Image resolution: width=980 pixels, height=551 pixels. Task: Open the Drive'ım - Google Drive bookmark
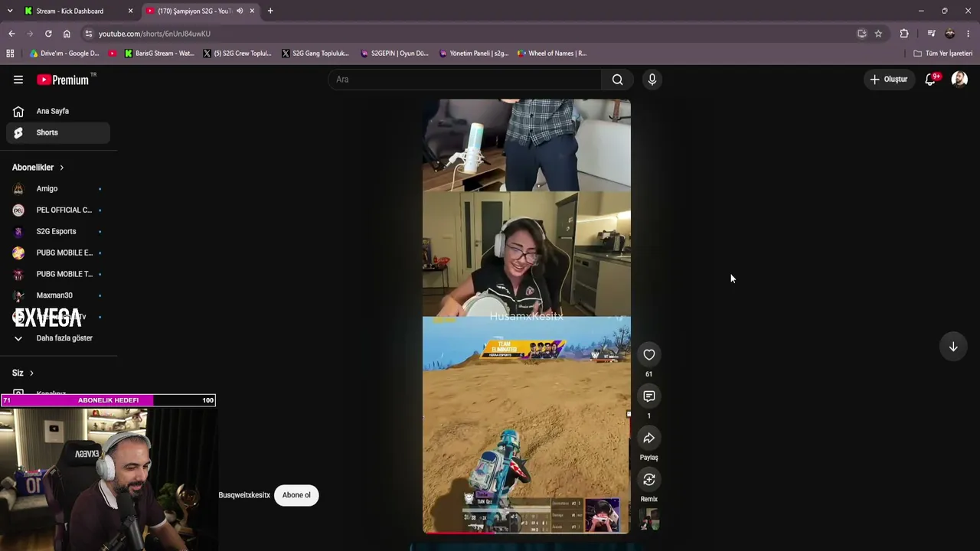64,54
